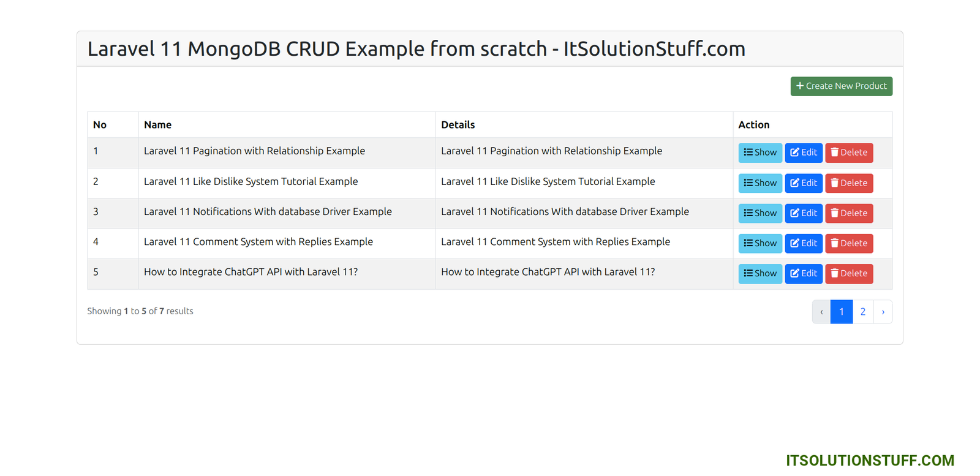Screen dimensions: 980x476
Task: Edit the ChatGPT API integration product
Action: coord(804,273)
